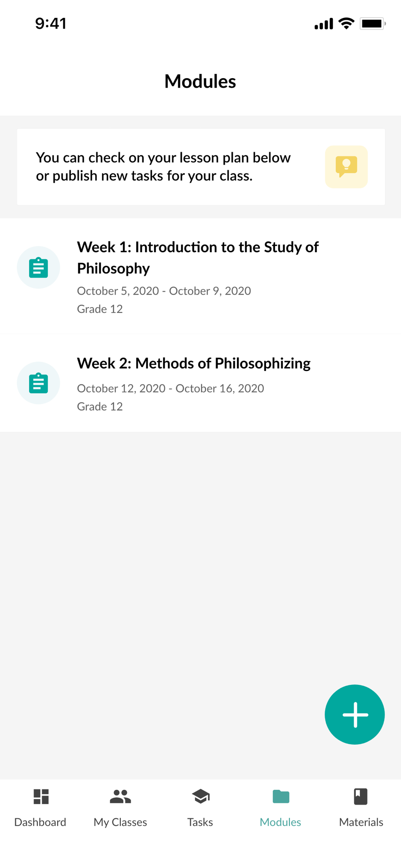Tap the Week 1 date range text

(x=164, y=291)
